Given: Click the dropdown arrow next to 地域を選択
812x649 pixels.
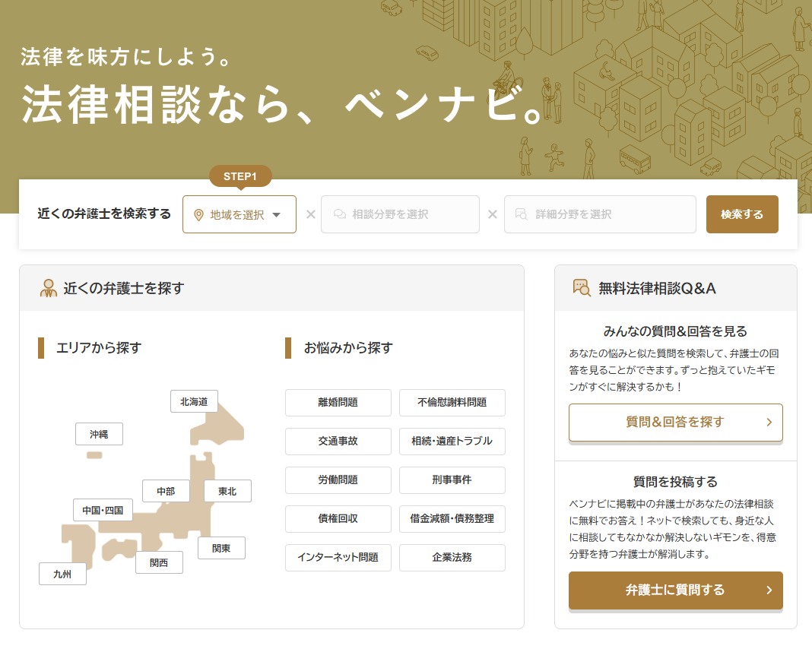Looking at the screenshot, I should coord(277,215).
